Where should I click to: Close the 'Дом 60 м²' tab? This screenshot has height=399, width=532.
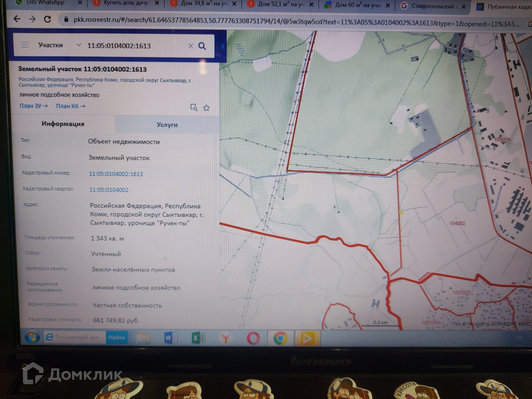point(388,6)
